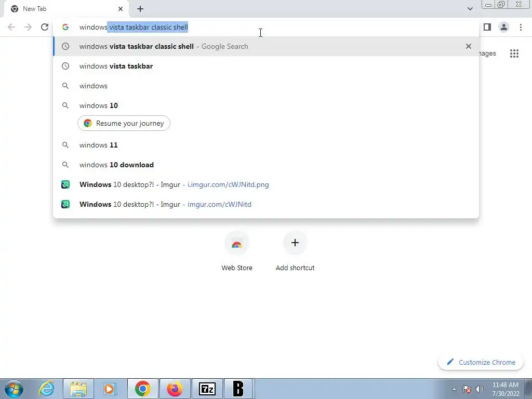Image resolution: width=532 pixels, height=399 pixels.
Task: Click the Google icon in address bar
Action: click(x=65, y=27)
